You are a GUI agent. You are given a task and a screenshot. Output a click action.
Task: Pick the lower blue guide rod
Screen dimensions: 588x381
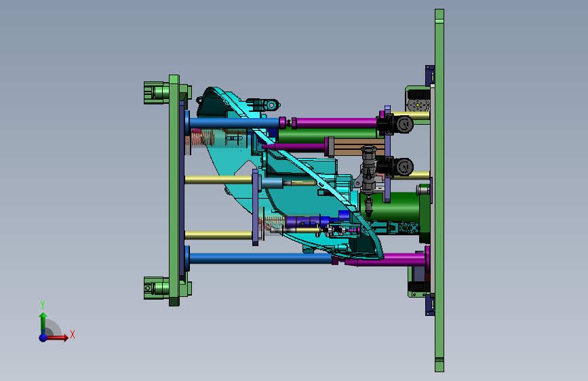click(x=260, y=258)
